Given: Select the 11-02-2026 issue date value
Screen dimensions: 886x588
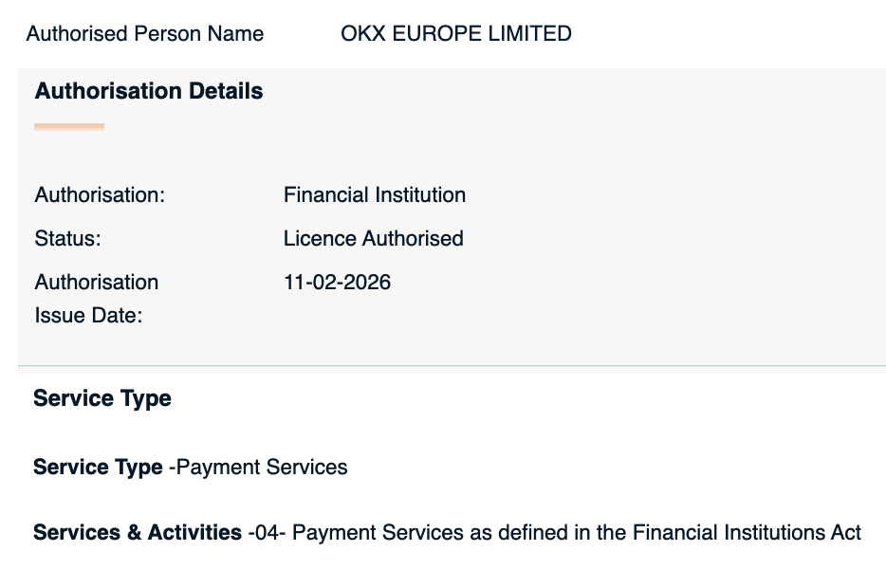Looking at the screenshot, I should (x=337, y=283).
